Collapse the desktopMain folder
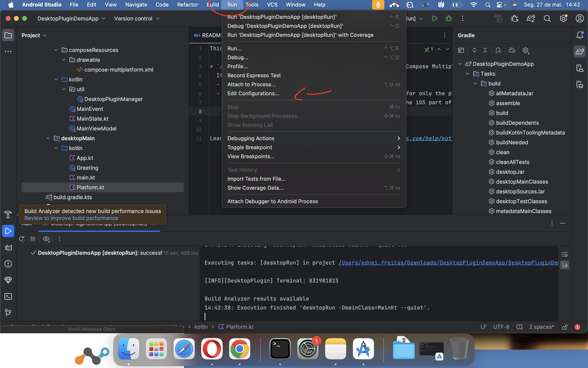 point(48,138)
